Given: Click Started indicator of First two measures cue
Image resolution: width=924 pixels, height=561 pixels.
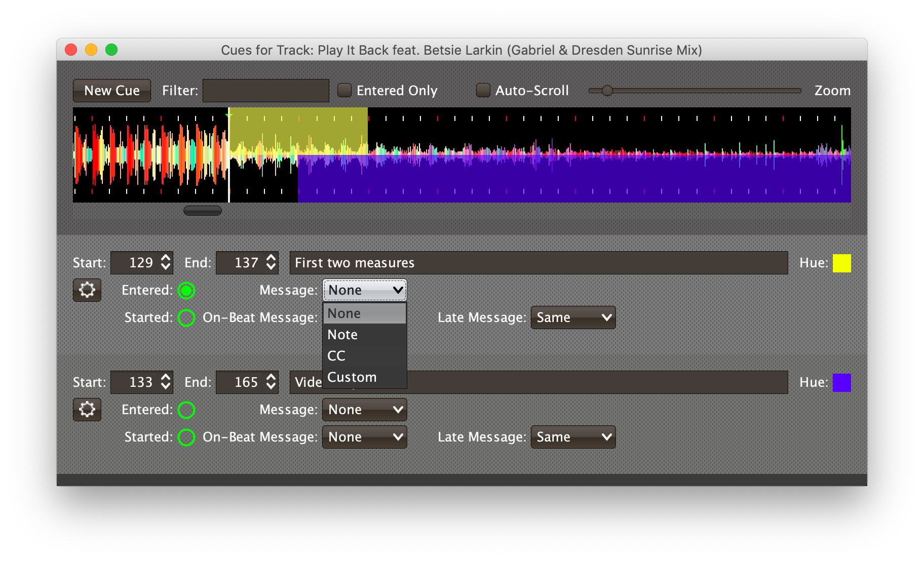Looking at the screenshot, I should (x=186, y=317).
